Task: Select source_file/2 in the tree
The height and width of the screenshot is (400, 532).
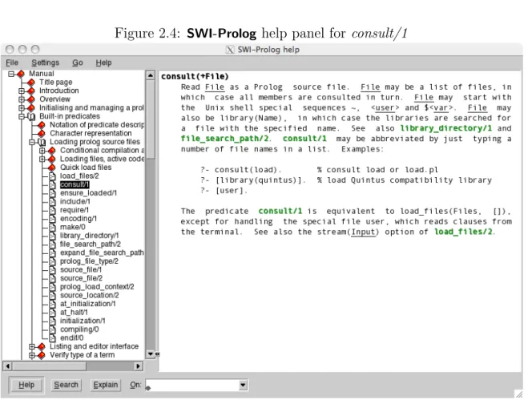Action: tap(81, 278)
